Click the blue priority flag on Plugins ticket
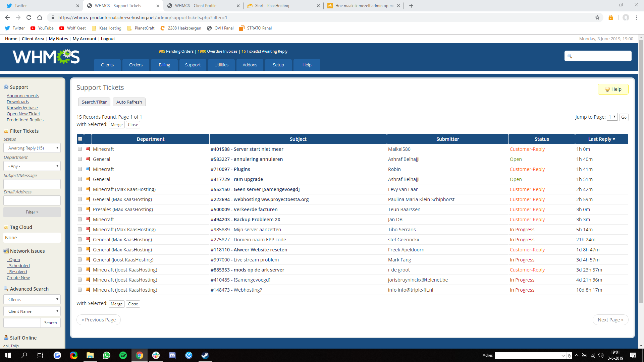The height and width of the screenshot is (362, 644). pos(88,169)
